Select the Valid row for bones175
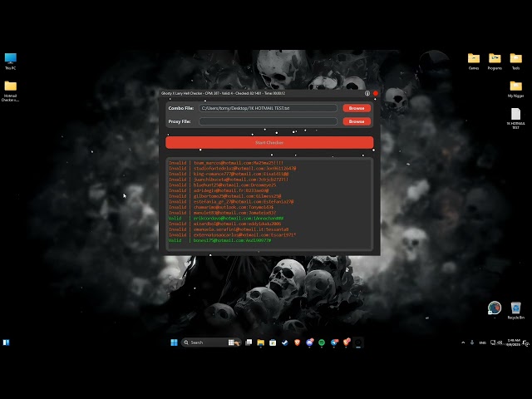Viewport: 532px width, 399px height. pyautogui.click(x=219, y=240)
